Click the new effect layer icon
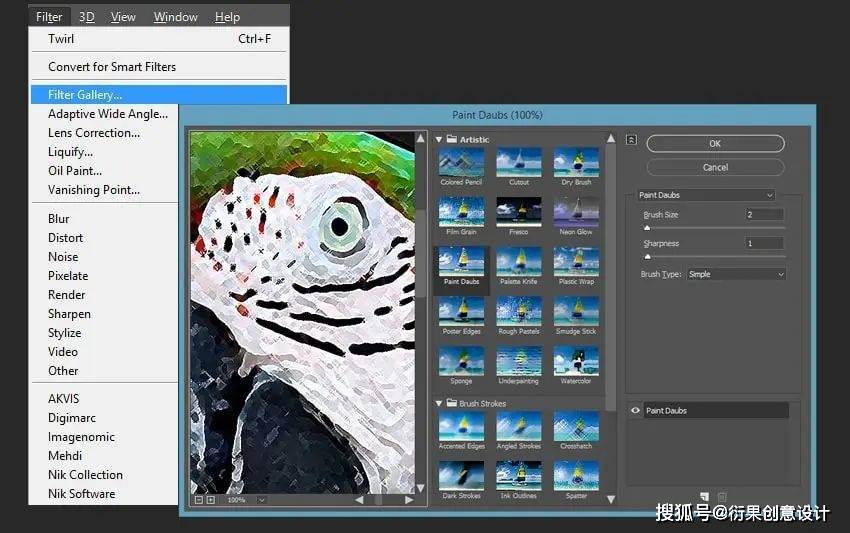Viewport: 850px width, 533px height. coord(705,496)
